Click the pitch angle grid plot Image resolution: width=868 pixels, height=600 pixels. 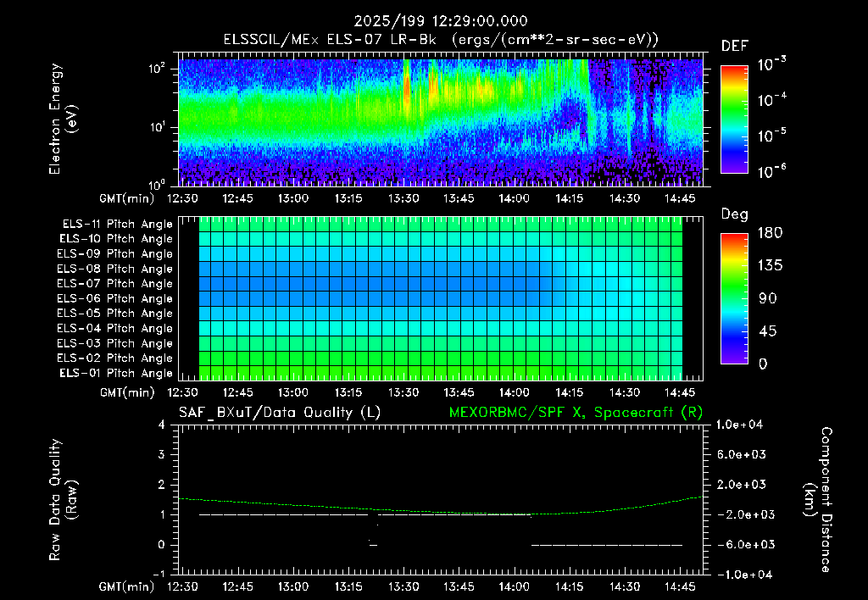click(x=441, y=299)
